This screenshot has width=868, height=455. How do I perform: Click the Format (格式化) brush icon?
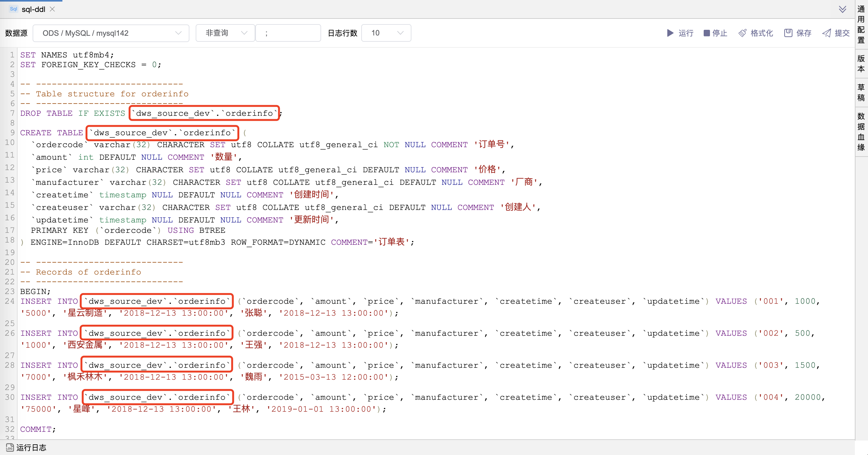[x=742, y=33]
